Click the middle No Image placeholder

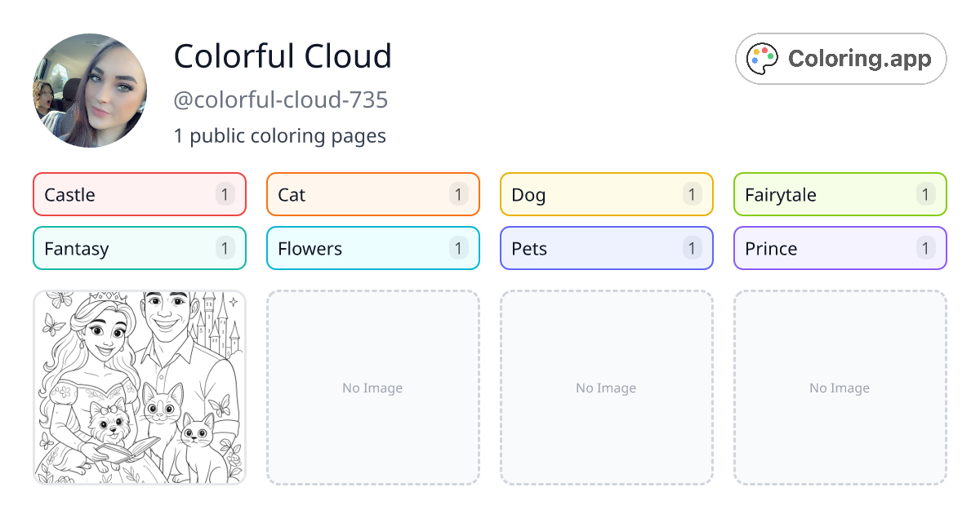tap(606, 388)
